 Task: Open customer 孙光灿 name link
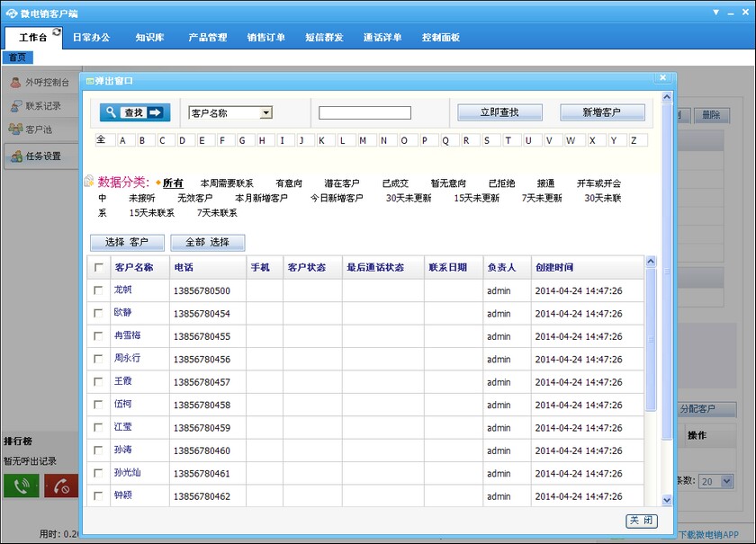(127, 473)
